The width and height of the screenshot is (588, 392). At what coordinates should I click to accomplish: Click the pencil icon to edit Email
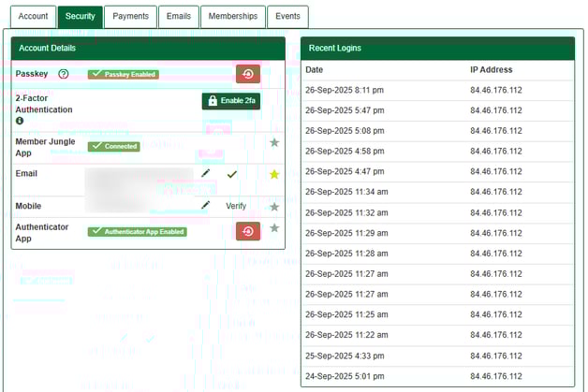[x=206, y=174]
